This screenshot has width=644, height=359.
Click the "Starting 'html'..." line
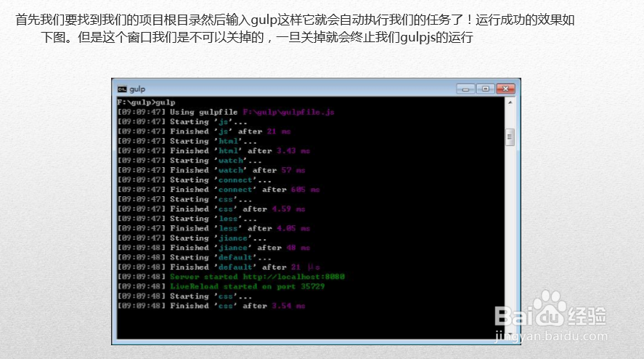pyautogui.click(x=187, y=141)
